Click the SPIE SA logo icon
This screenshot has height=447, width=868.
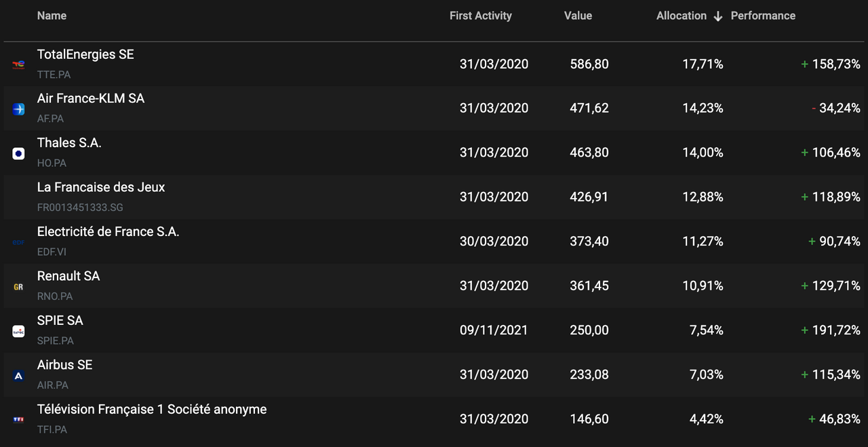[18, 331]
